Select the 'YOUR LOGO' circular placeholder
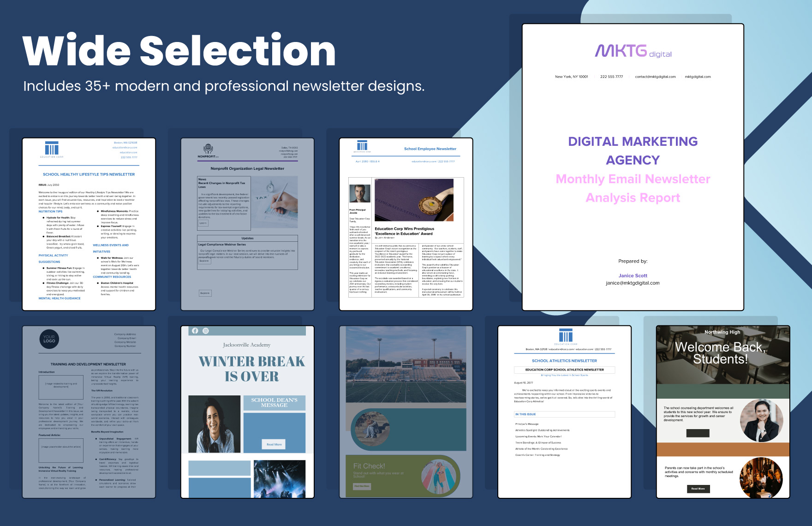Screen dimensions: 812x526 49,339
